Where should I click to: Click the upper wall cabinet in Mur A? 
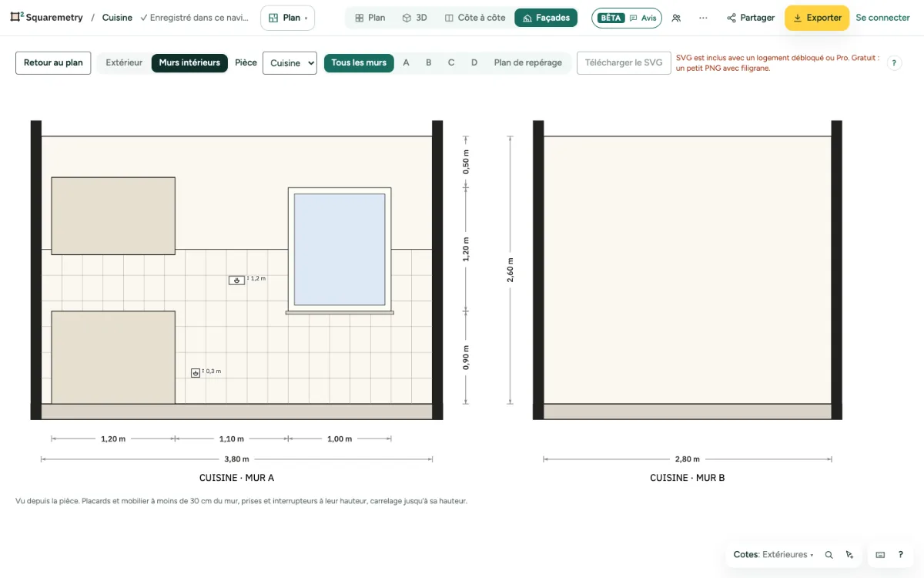click(x=113, y=216)
